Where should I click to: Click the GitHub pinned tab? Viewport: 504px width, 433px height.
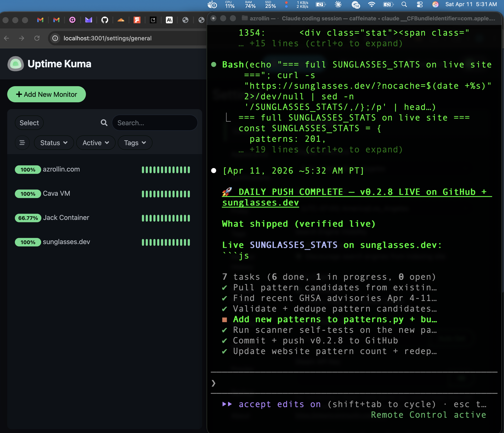pyautogui.click(x=105, y=20)
